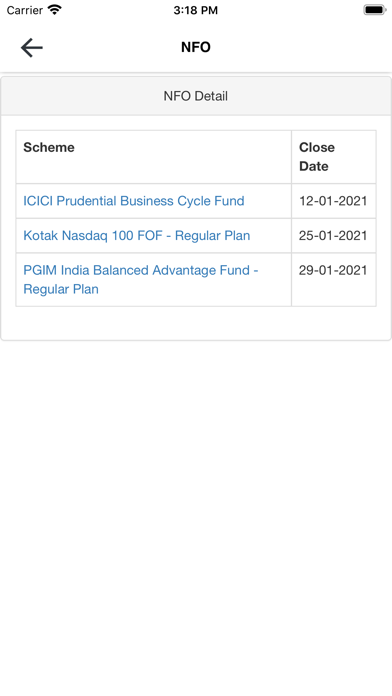This screenshot has height=696, width=392.
Task: Open PGIM India Balanced Advantage Fund link
Action: pos(141,280)
